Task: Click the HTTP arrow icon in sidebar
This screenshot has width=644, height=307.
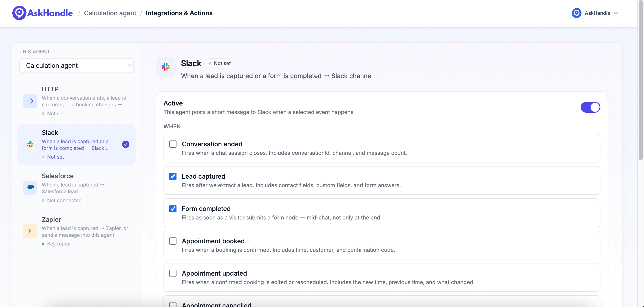Action: click(30, 101)
